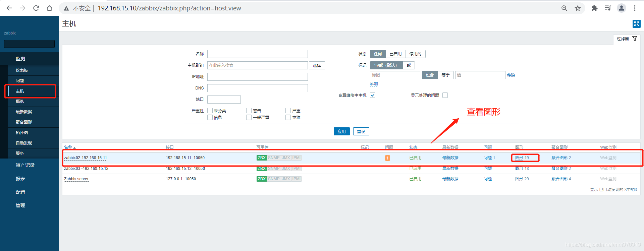Expand 资产记录 sidebar menu
644x251 pixels.
pyautogui.click(x=25, y=165)
